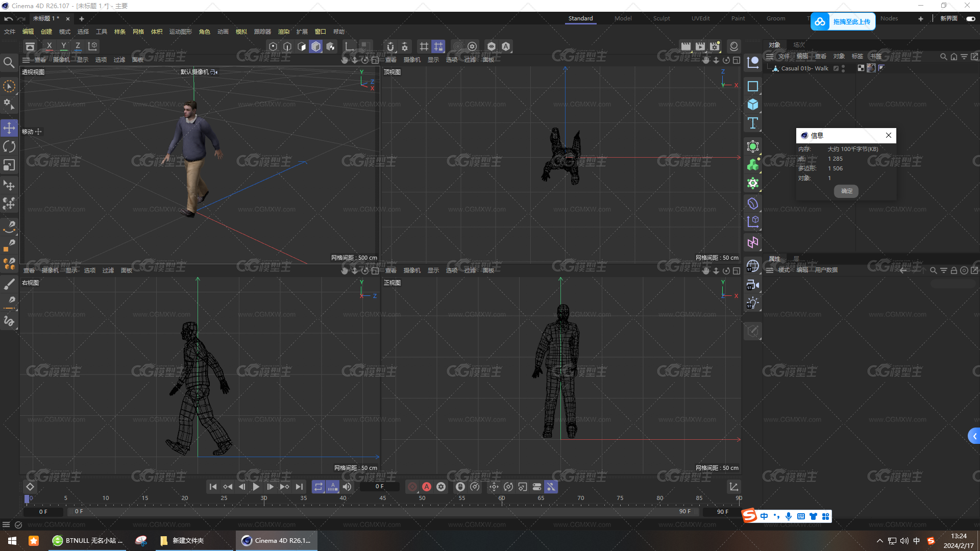Toggle timeline sound speaker icon

pos(347,487)
